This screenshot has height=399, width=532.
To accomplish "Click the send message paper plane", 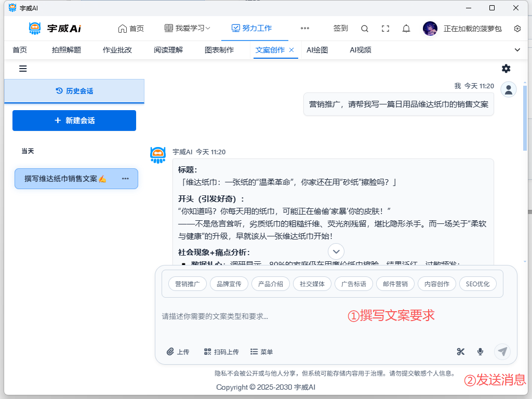I will point(502,352).
